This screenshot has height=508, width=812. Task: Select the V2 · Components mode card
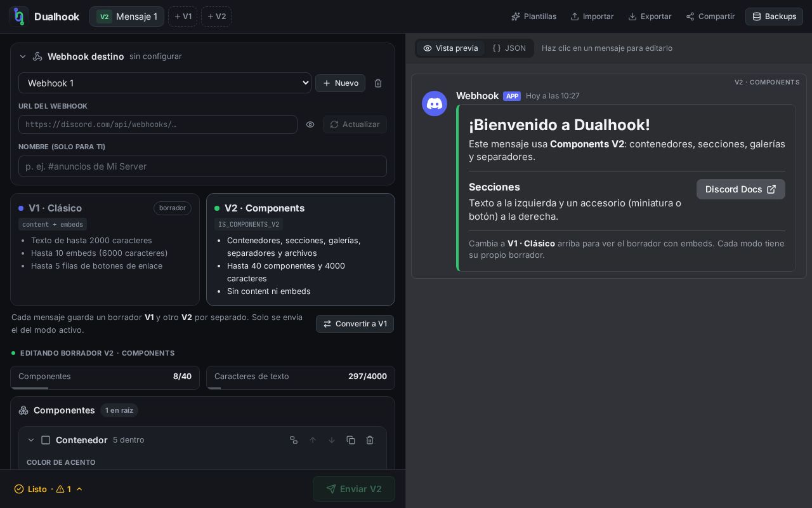[x=301, y=250]
